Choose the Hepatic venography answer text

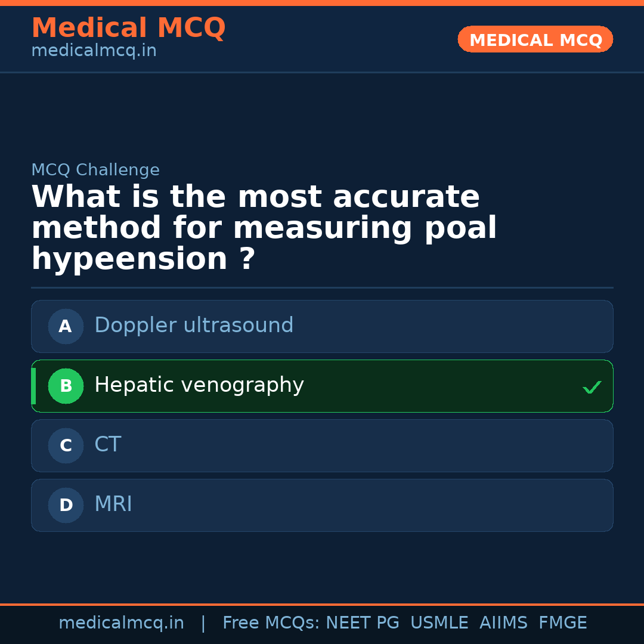pos(199,385)
